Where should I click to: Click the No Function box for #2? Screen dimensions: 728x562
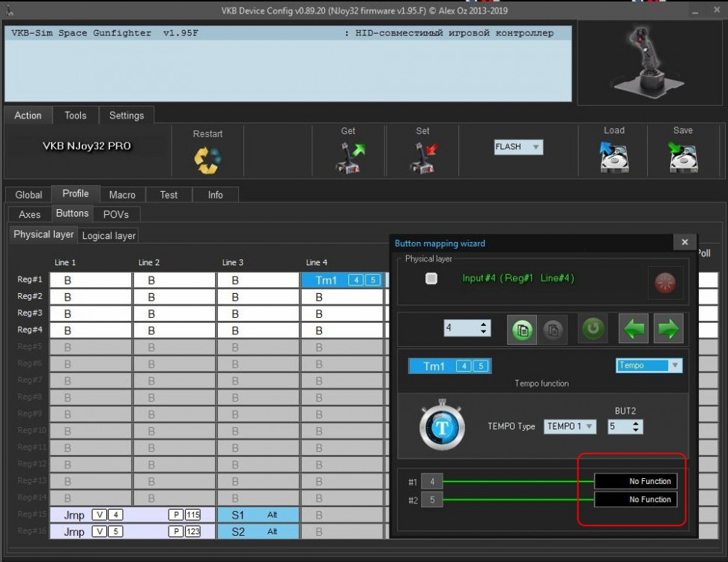click(x=635, y=499)
